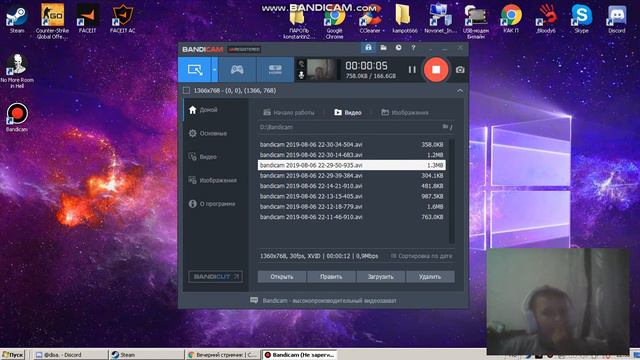This screenshot has height=360, width=640.
Task: Open Сортировка по дате sort option
Action: [421, 256]
